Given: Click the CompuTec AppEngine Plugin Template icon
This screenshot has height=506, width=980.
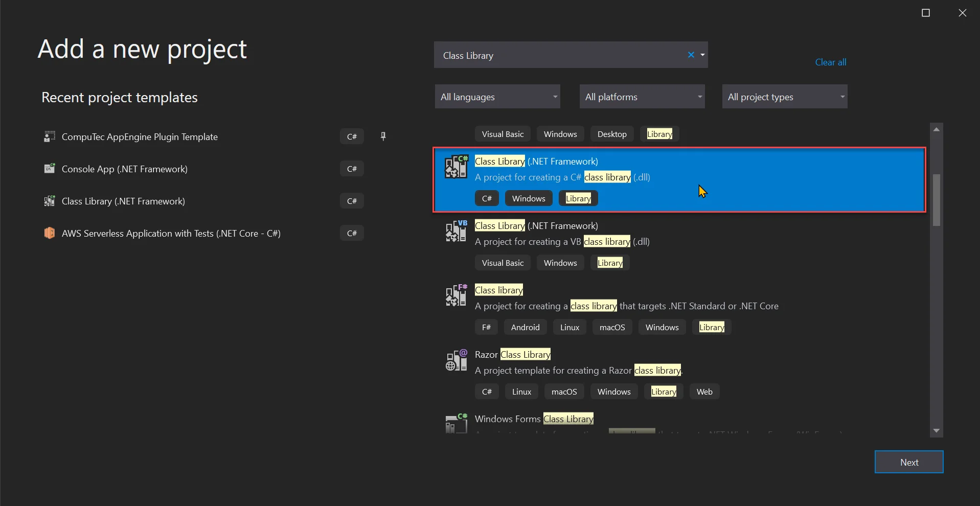Looking at the screenshot, I should click(x=50, y=136).
